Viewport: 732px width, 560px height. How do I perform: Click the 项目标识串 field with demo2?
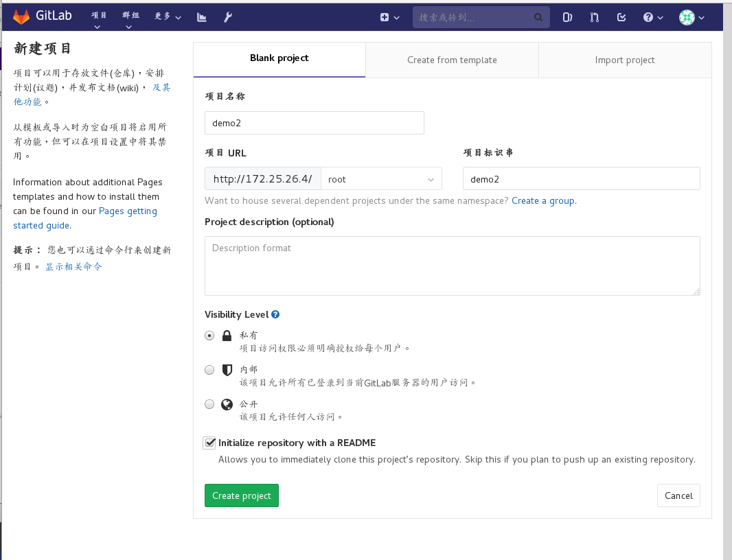coord(581,178)
